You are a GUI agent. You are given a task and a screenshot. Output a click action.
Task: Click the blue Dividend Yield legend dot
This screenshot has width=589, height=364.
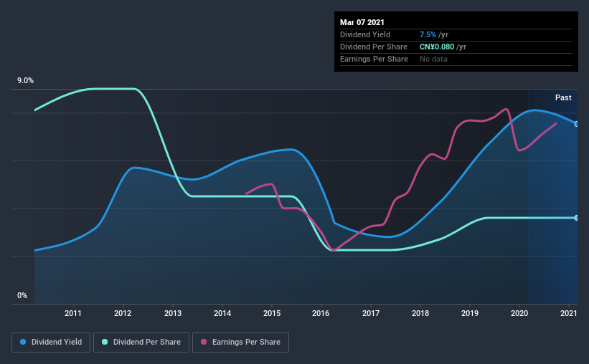click(x=23, y=342)
